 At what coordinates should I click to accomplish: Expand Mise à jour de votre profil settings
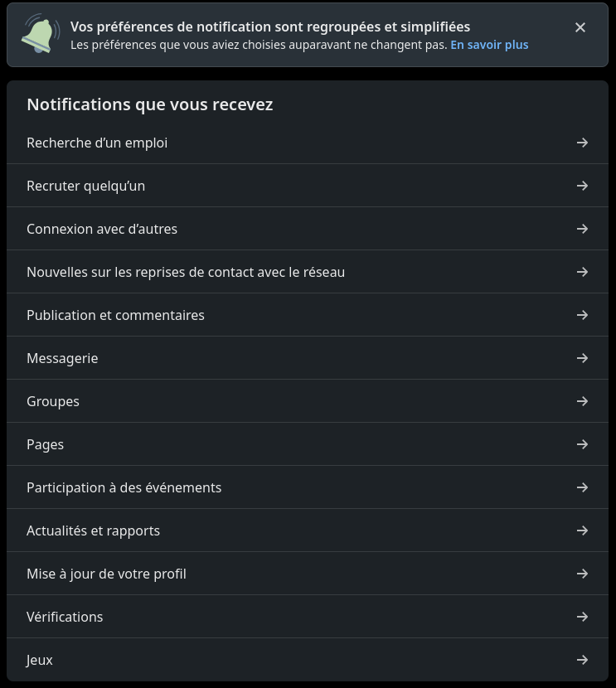click(x=308, y=574)
